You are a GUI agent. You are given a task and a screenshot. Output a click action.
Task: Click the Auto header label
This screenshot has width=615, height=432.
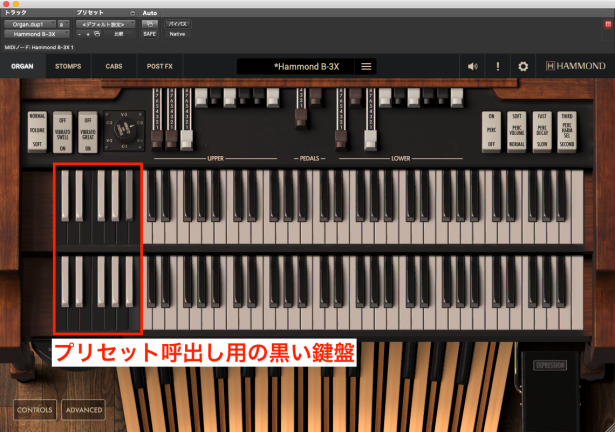(x=149, y=13)
